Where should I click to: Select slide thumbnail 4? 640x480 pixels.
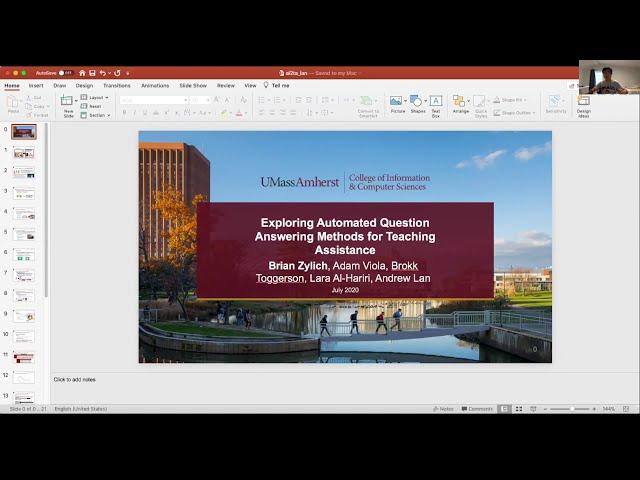[x=24, y=214]
